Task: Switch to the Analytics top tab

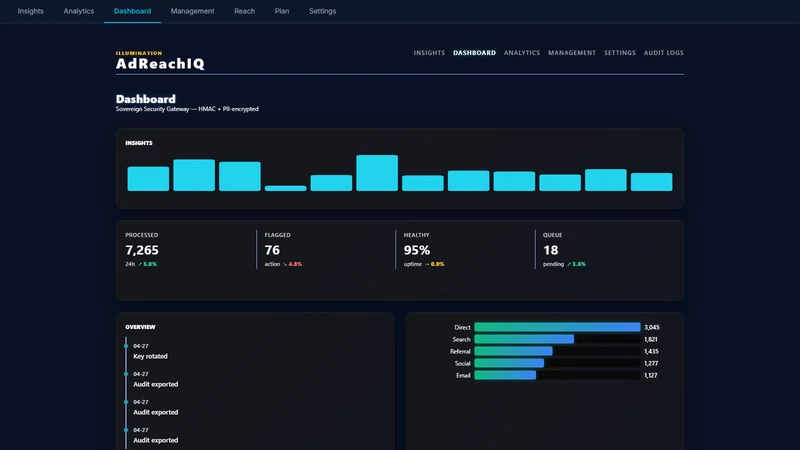Action: (x=79, y=11)
